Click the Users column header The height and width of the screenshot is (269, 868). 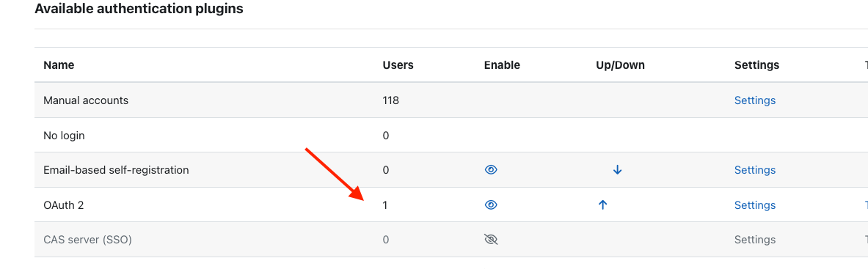398,65
